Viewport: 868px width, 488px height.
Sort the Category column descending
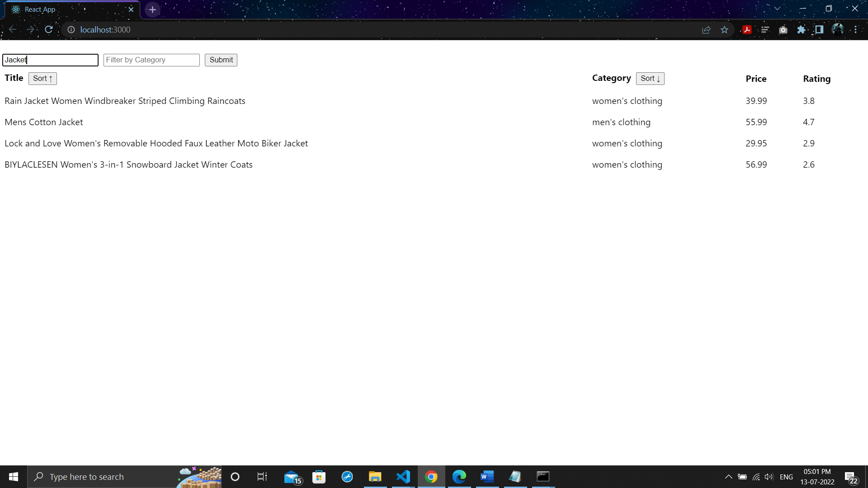pyautogui.click(x=650, y=79)
